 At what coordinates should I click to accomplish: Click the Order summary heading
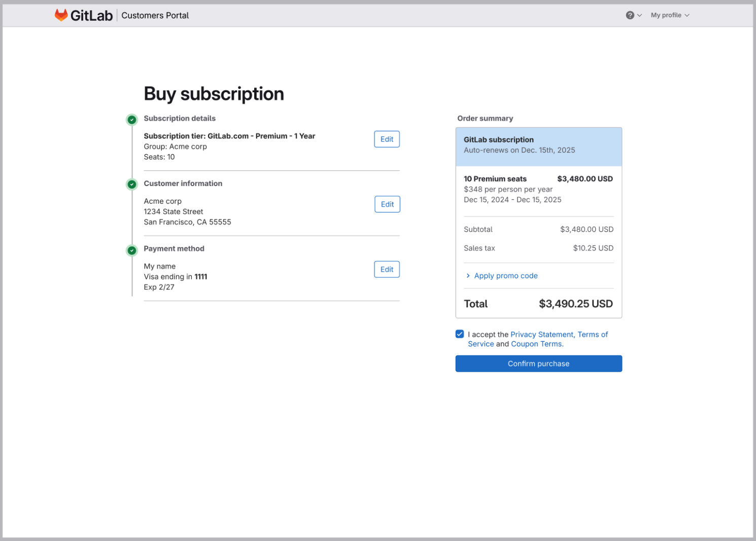tap(485, 119)
